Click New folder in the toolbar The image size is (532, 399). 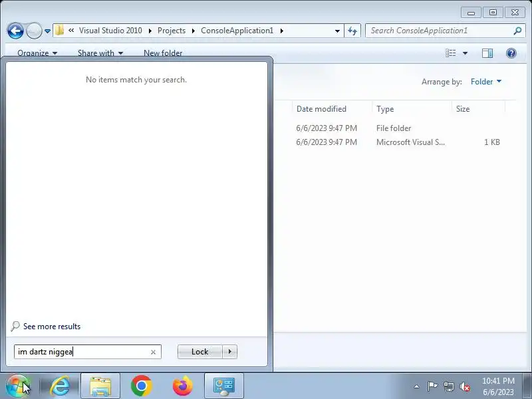click(163, 53)
